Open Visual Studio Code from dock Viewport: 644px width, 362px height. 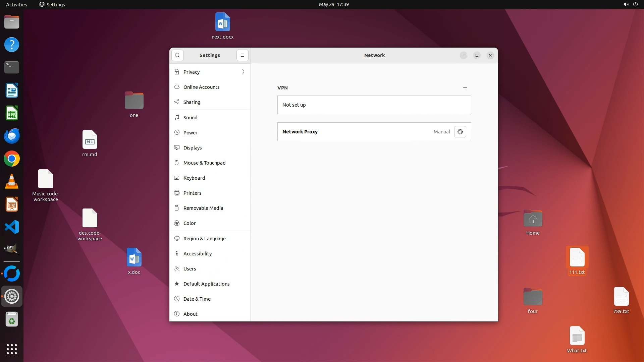12,227
